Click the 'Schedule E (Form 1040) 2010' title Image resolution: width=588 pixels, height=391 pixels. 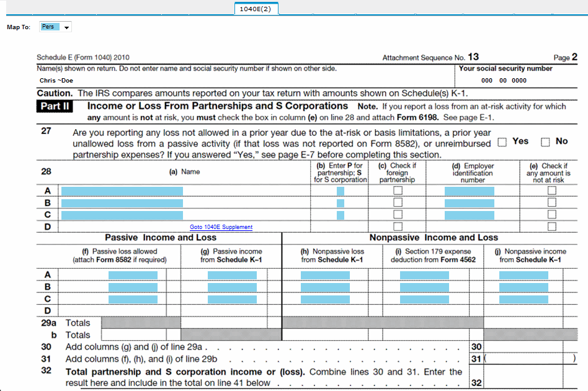tap(83, 58)
